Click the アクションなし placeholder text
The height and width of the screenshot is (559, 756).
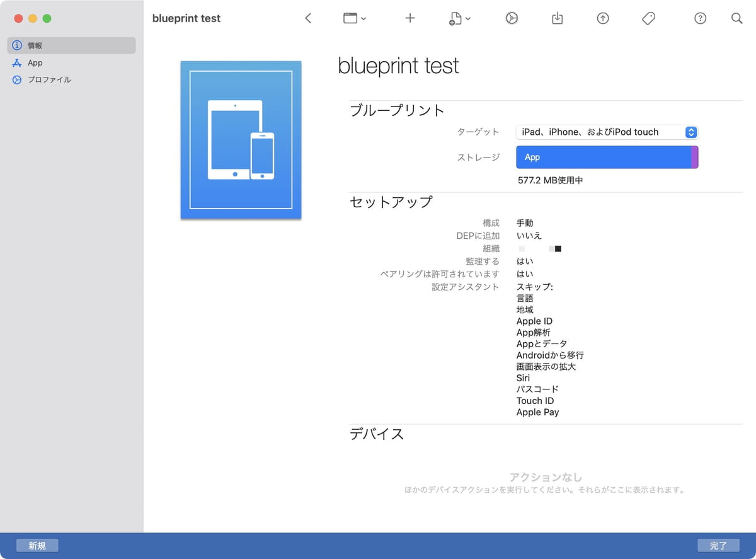tap(546, 477)
